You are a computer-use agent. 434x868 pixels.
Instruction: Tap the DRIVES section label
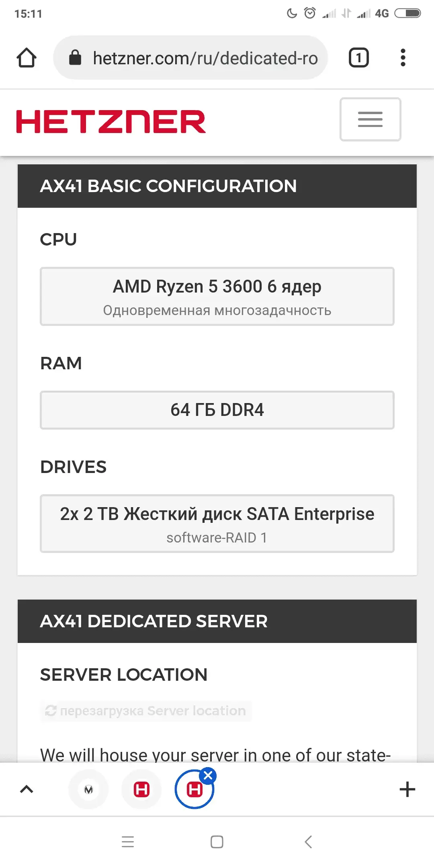[x=74, y=467]
